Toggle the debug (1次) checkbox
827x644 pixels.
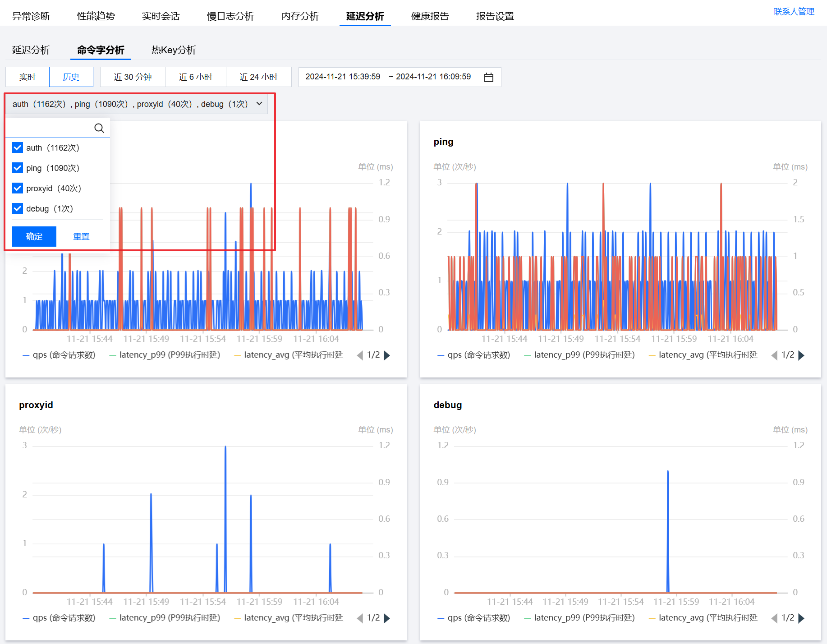[x=18, y=208]
